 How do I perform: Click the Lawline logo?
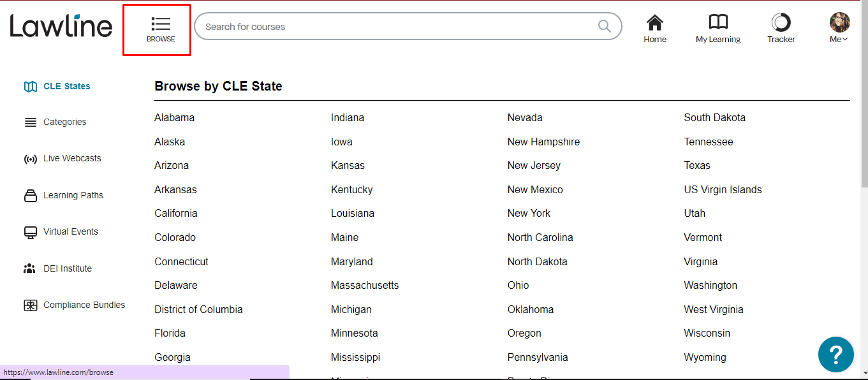(x=61, y=26)
